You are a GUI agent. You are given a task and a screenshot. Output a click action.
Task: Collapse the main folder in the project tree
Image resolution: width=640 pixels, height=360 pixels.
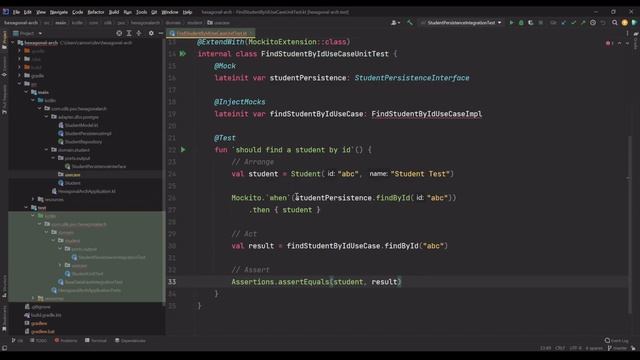[27, 92]
